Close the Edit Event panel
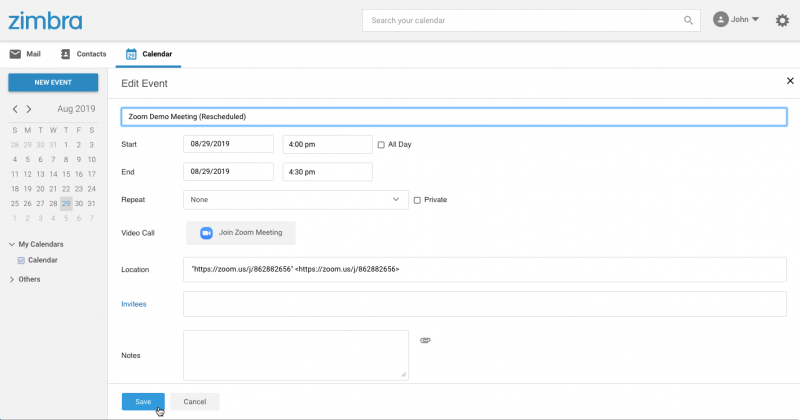The height and width of the screenshot is (420, 800). click(790, 81)
